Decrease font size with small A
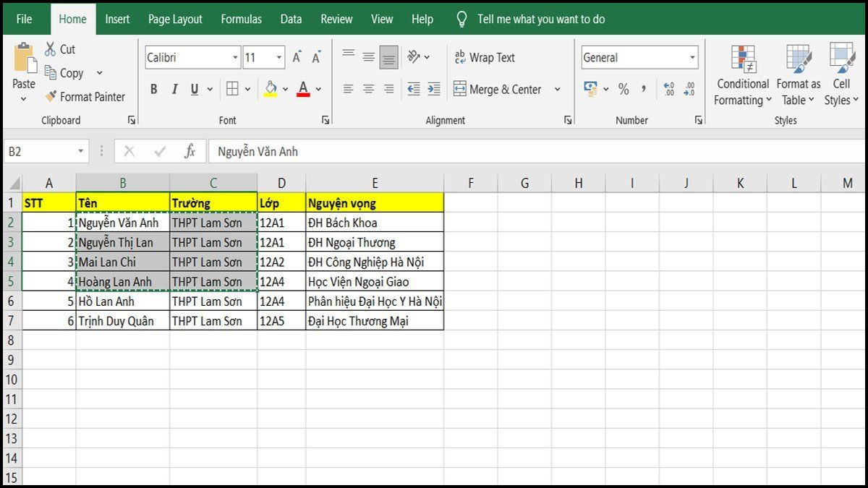This screenshot has width=868, height=488. point(317,57)
